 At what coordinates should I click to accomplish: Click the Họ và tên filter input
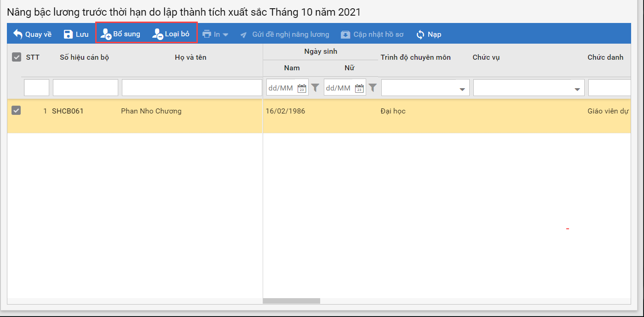(x=191, y=88)
